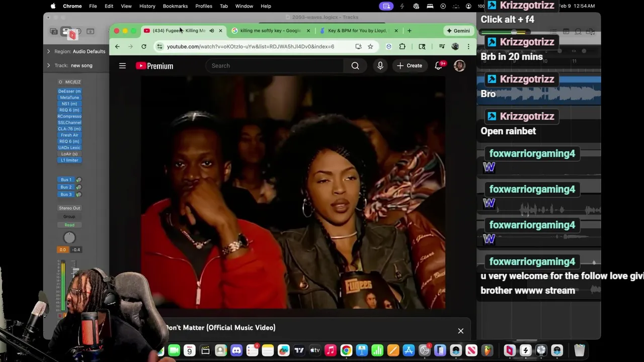The image size is (644, 362).
Task: Toggle the L1 limiter plugin slot
Action: [x=69, y=160]
